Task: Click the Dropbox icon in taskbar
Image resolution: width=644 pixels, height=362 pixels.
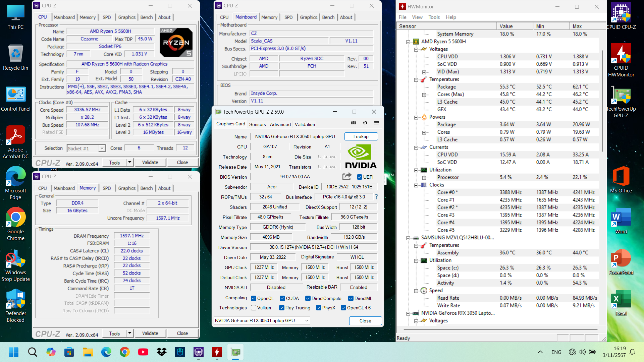Action: (162, 352)
